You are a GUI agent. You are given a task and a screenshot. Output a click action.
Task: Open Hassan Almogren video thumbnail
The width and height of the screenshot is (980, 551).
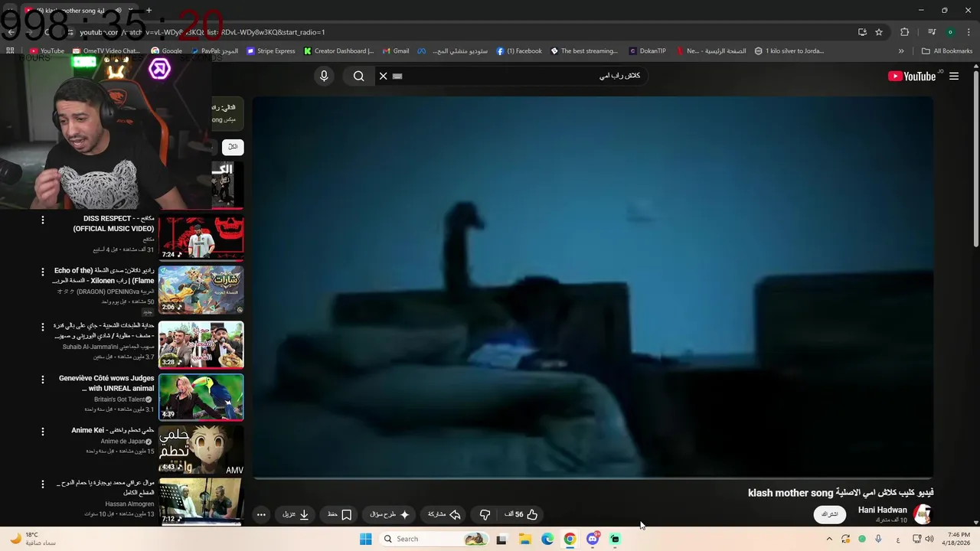tap(201, 501)
